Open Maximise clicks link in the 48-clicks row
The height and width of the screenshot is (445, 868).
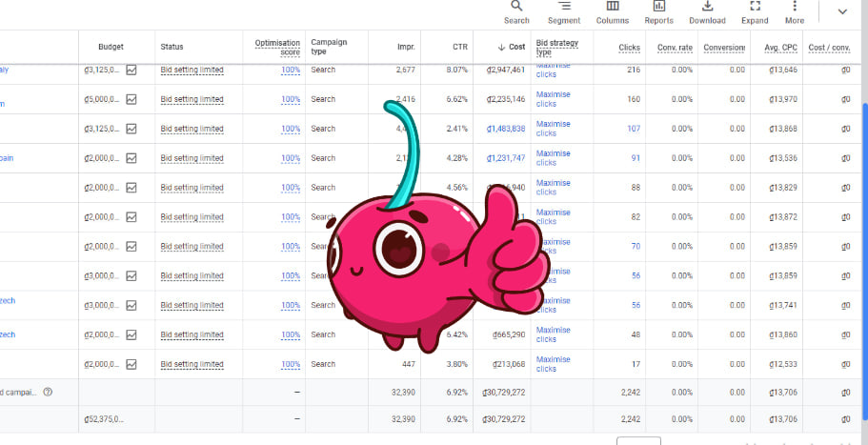pos(553,334)
